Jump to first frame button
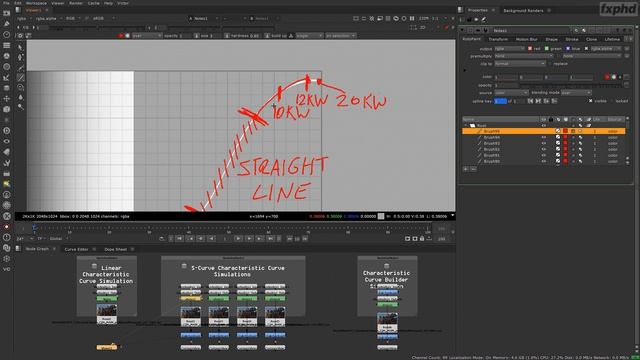Image resolution: width=640 pixels, height=360 pixels. pyautogui.click(x=179, y=238)
